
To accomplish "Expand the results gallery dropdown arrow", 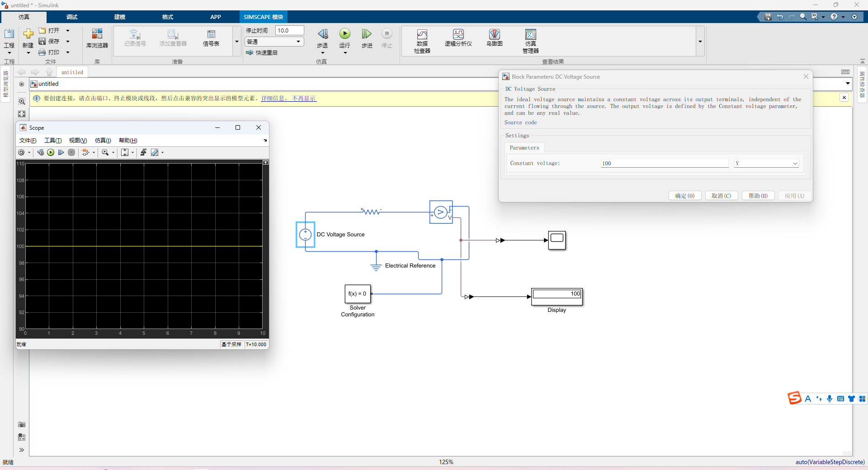I will click(700, 42).
